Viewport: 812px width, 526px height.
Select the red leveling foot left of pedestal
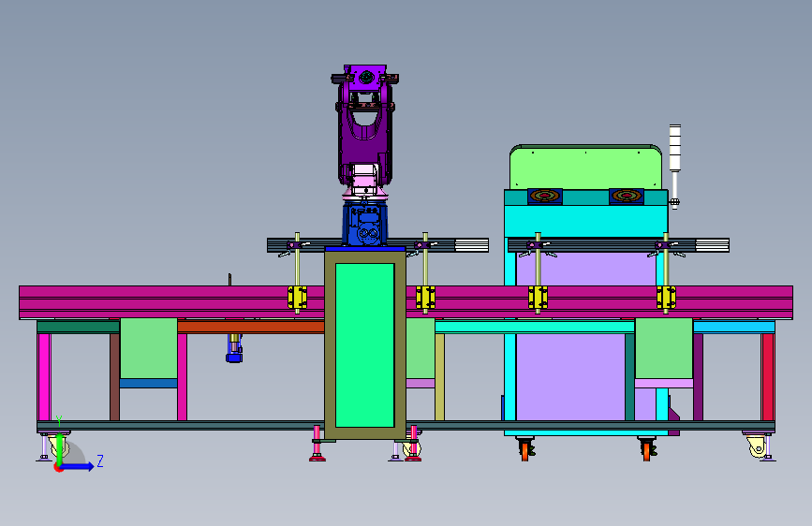coord(317,443)
